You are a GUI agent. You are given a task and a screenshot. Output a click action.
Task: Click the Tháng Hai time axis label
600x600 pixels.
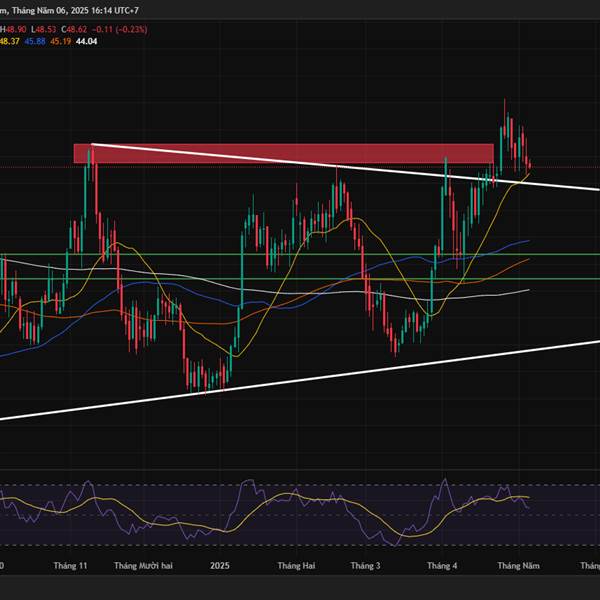click(297, 566)
